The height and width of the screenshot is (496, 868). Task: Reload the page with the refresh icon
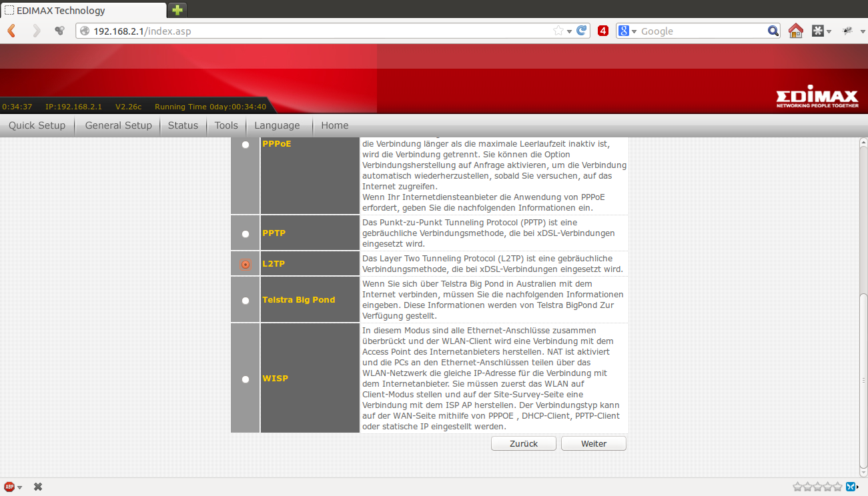tap(582, 31)
